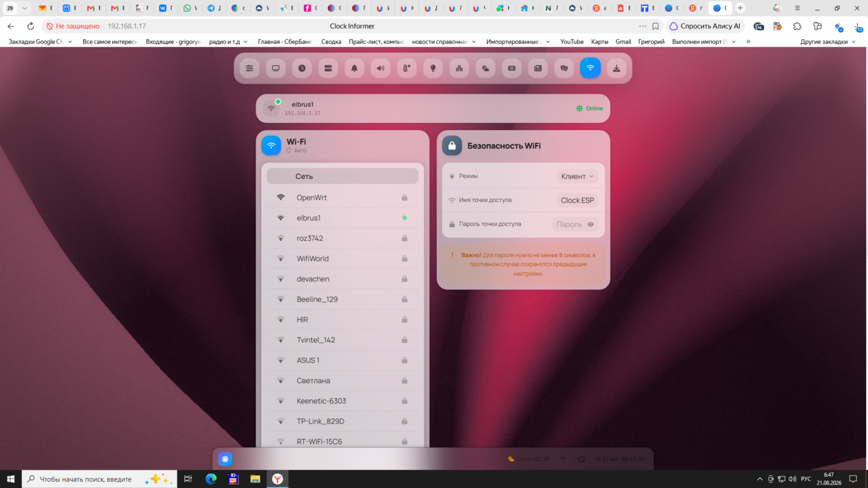Open the storage drive toolbar section

pos(328,68)
